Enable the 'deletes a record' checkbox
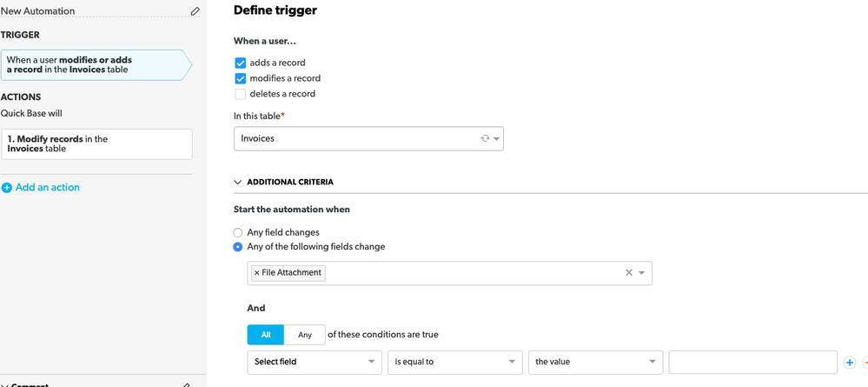Viewport: 868px width, 387px height. [x=241, y=94]
